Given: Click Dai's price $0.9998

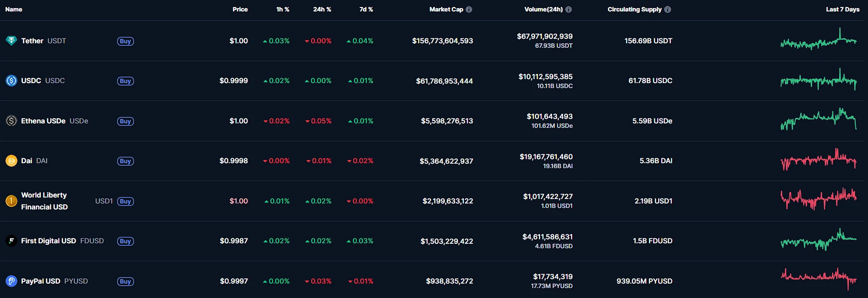Looking at the screenshot, I should [234, 161].
